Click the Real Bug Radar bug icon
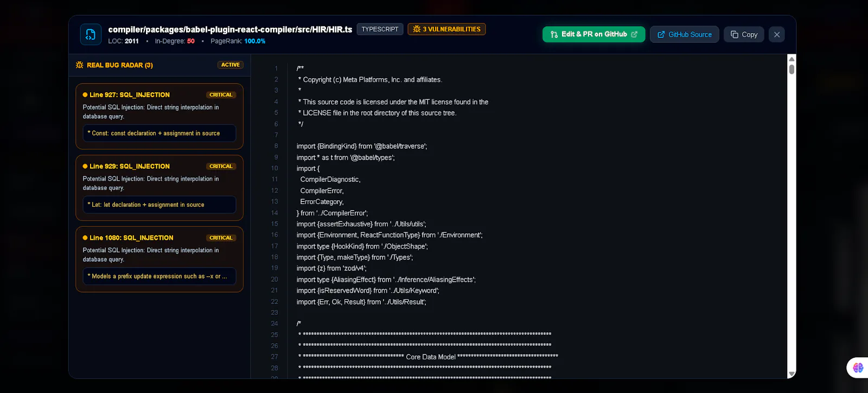The width and height of the screenshot is (868, 393). [80, 65]
